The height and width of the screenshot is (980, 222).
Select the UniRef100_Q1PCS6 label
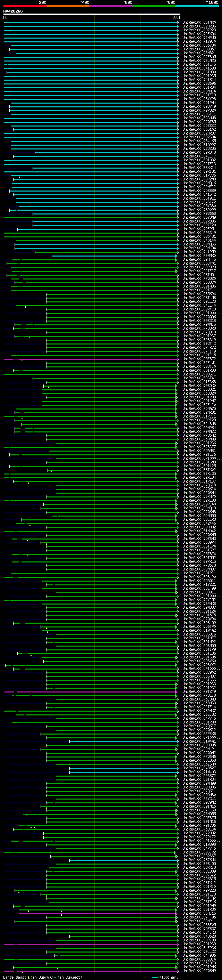(x=199, y=176)
